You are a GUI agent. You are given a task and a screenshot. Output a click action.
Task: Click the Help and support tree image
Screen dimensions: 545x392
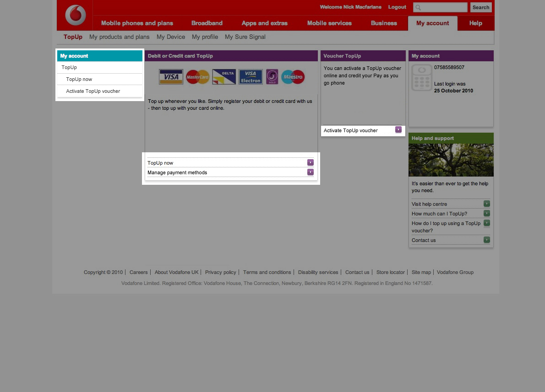451,160
